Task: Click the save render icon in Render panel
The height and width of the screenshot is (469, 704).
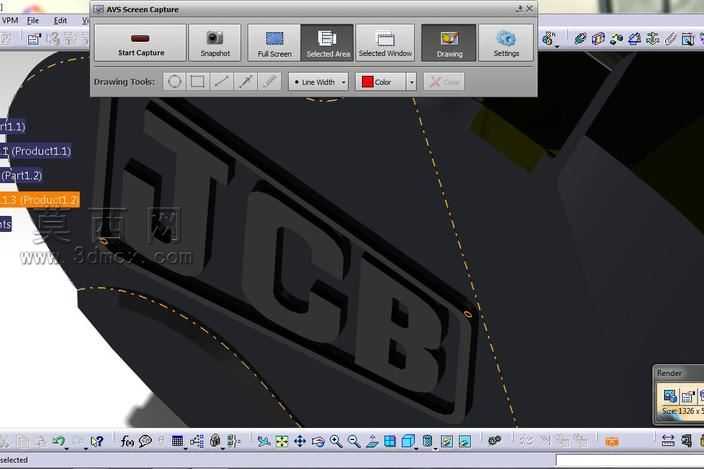Action: [687, 397]
